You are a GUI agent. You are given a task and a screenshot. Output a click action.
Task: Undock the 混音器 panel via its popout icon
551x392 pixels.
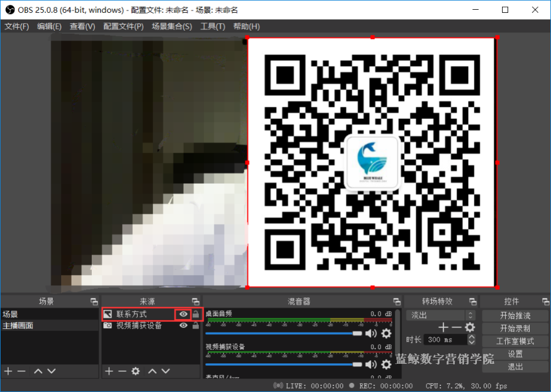pyautogui.click(x=397, y=301)
